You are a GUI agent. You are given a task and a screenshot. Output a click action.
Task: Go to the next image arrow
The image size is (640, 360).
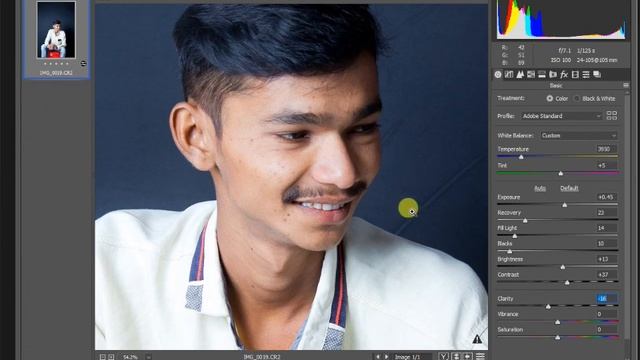pyautogui.click(x=386, y=357)
